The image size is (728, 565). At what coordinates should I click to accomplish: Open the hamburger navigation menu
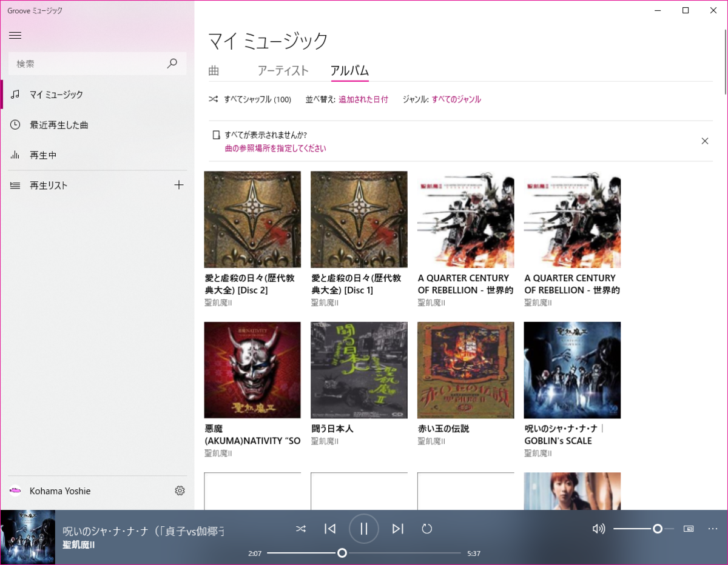click(15, 35)
